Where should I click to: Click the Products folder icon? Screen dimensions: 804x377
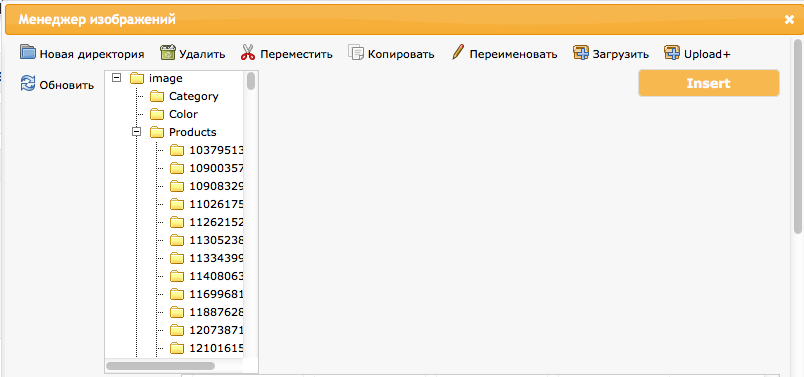(x=156, y=132)
